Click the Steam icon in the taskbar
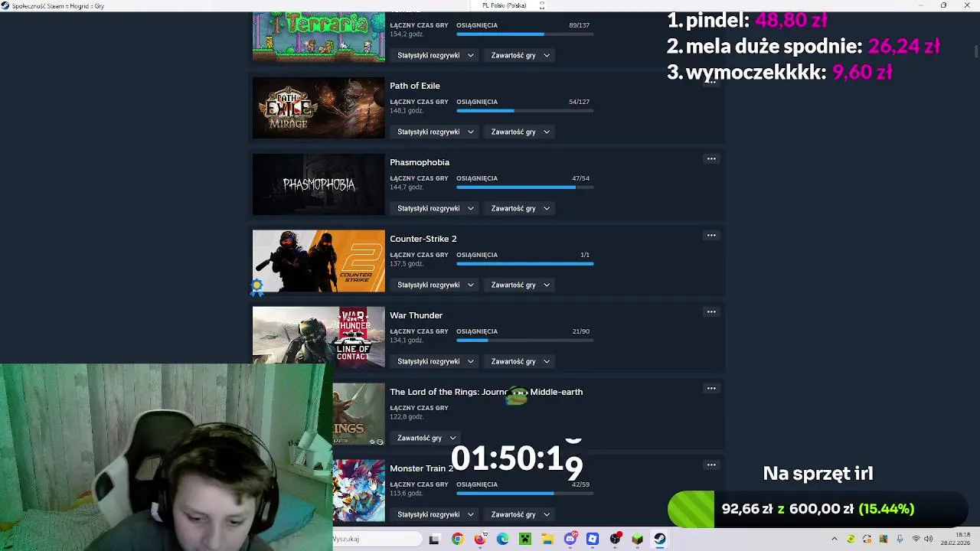 click(x=660, y=539)
